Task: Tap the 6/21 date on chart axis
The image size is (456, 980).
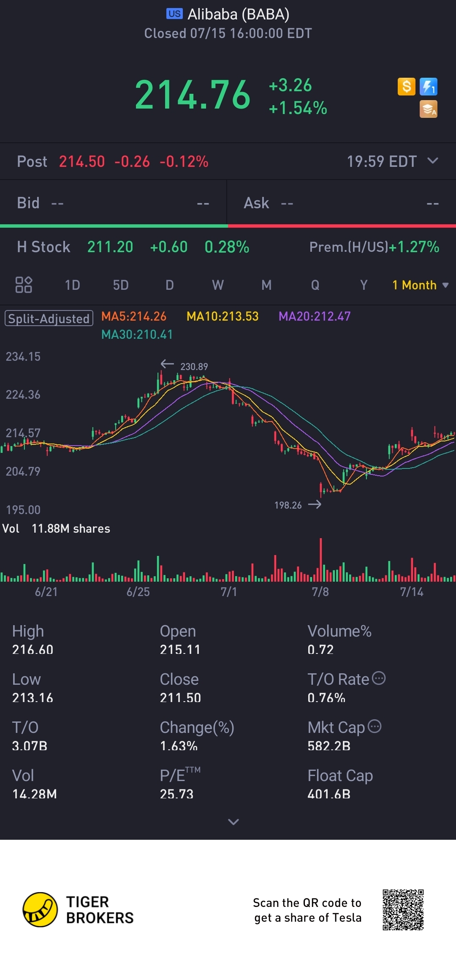Action: [x=46, y=592]
